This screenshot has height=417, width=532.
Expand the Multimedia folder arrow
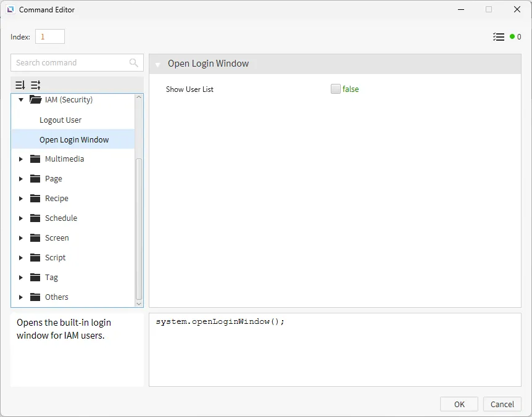pyautogui.click(x=21, y=159)
